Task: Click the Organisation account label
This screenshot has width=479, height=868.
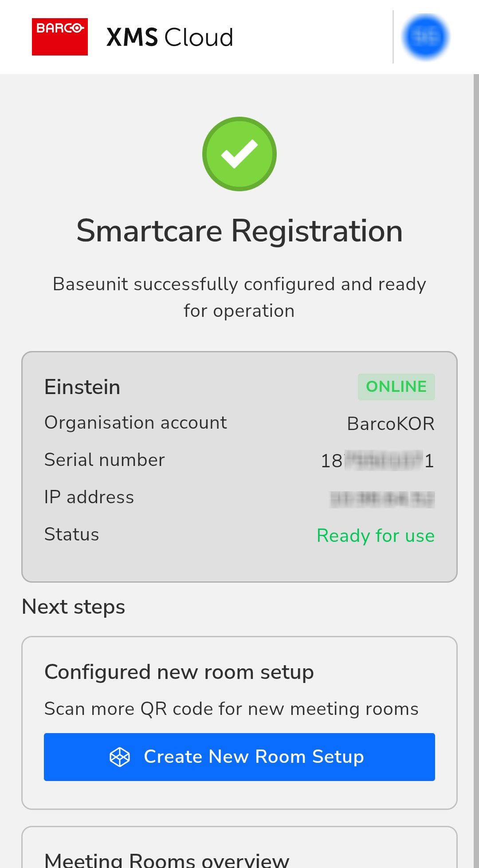Action: pos(136,423)
